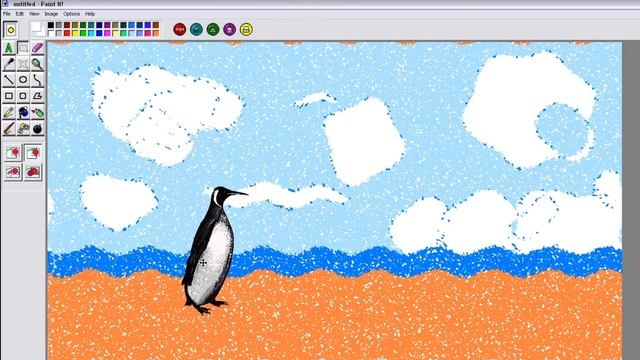Click the teal round butterfly button
The height and width of the screenshot is (360, 640).
pos(196,29)
